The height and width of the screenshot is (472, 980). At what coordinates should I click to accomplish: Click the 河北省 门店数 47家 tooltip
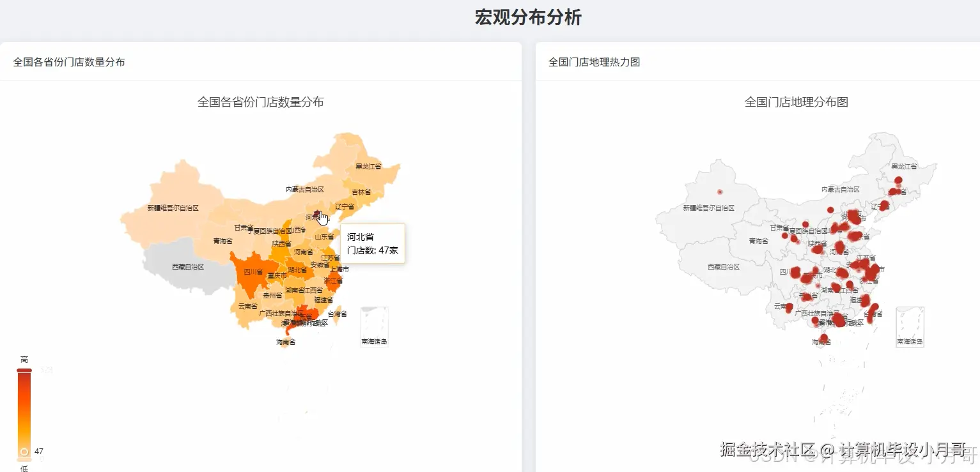373,243
